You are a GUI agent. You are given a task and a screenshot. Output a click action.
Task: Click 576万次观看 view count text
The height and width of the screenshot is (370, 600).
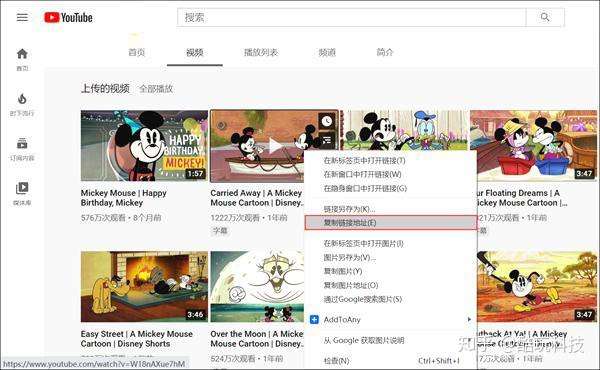103,218
